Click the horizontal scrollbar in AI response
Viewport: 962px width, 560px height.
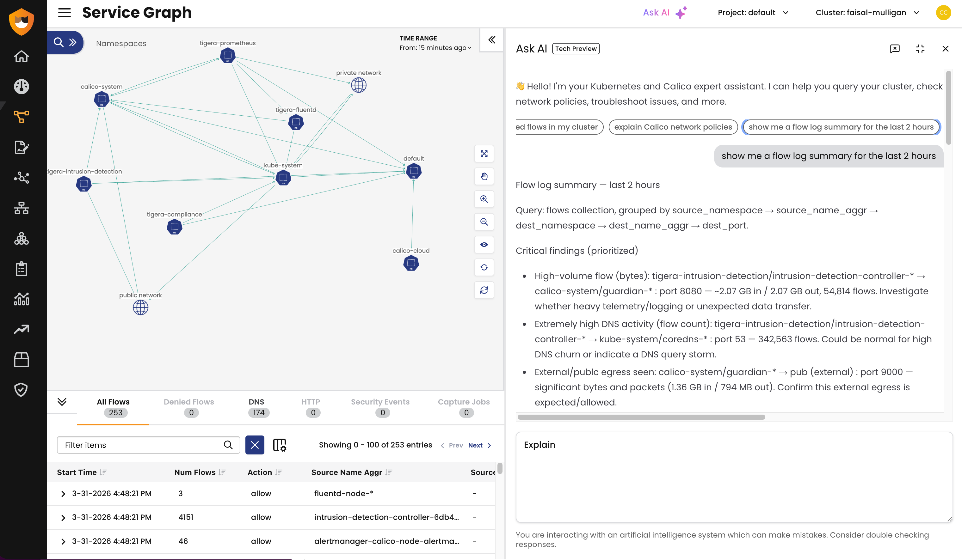[x=641, y=417]
